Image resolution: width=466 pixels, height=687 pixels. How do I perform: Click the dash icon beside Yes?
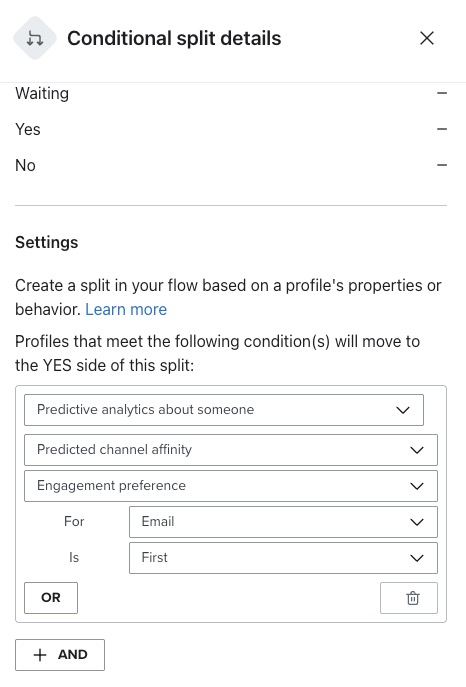point(442,129)
